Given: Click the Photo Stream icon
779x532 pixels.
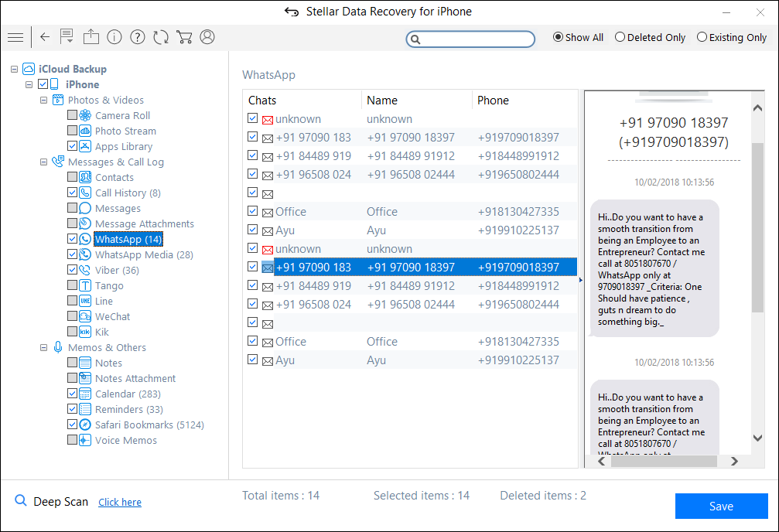Looking at the screenshot, I should click(85, 131).
